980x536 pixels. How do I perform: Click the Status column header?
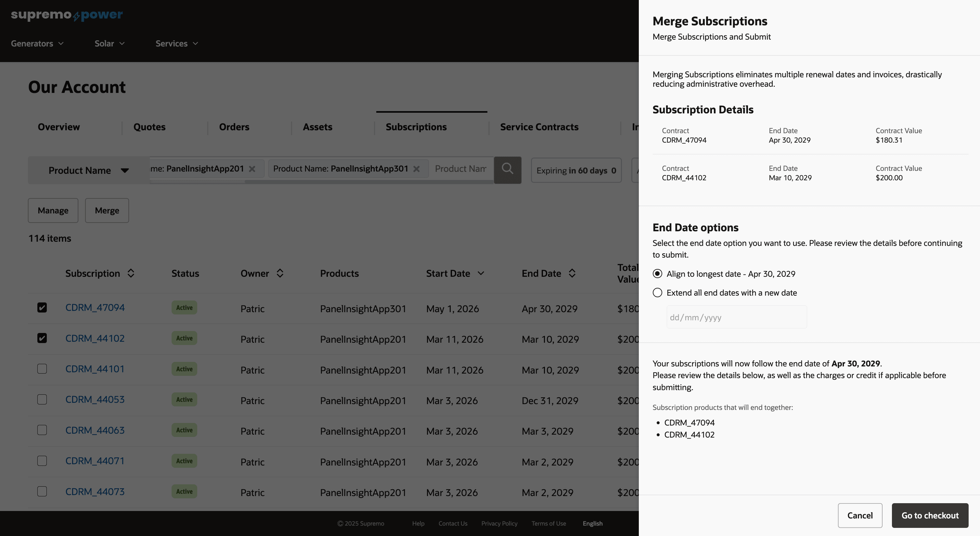click(x=185, y=273)
